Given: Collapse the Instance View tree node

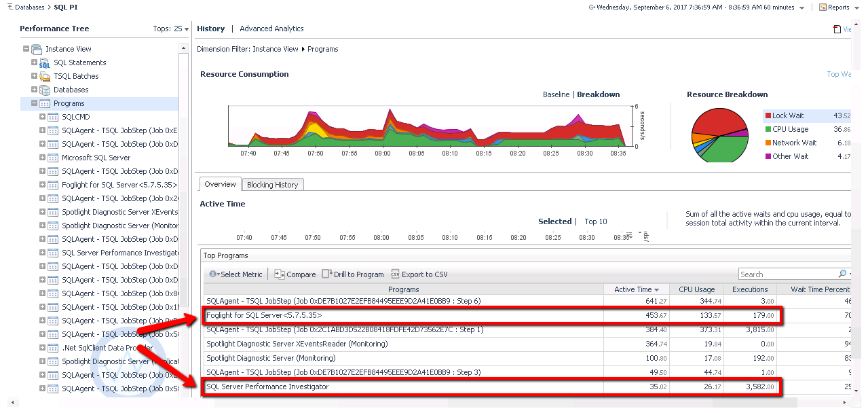Looking at the screenshot, I should (26, 49).
